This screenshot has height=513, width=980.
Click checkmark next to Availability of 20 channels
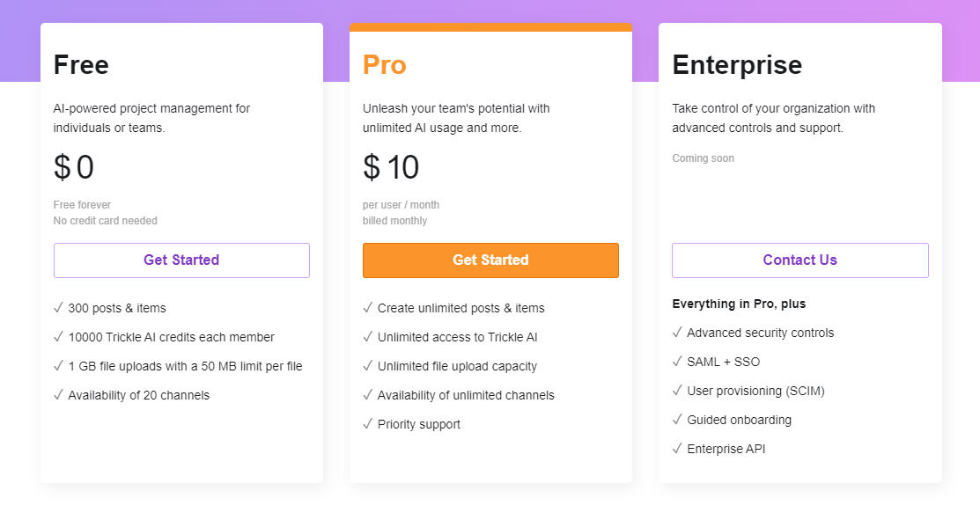coord(58,395)
